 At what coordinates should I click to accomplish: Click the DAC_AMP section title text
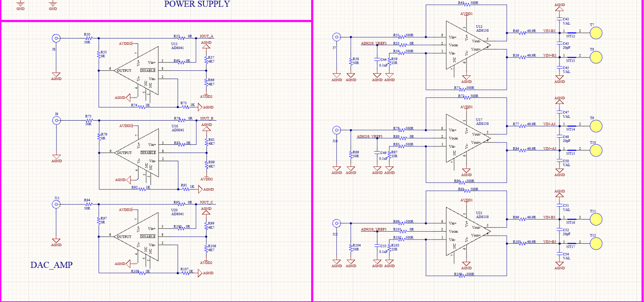(52, 265)
